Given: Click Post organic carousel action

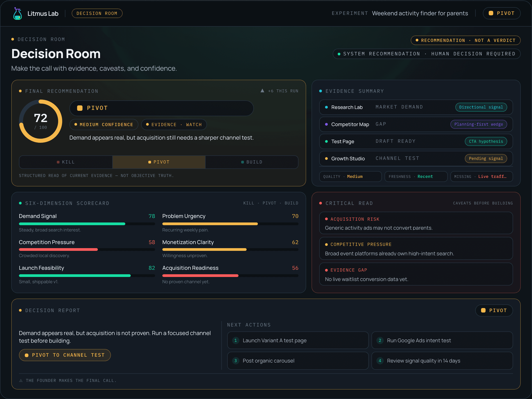Looking at the screenshot, I should click(298, 360).
